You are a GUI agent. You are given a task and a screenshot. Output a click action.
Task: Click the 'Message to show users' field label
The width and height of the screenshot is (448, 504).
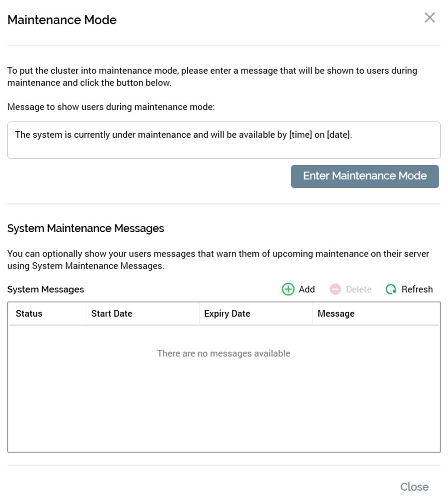111,107
